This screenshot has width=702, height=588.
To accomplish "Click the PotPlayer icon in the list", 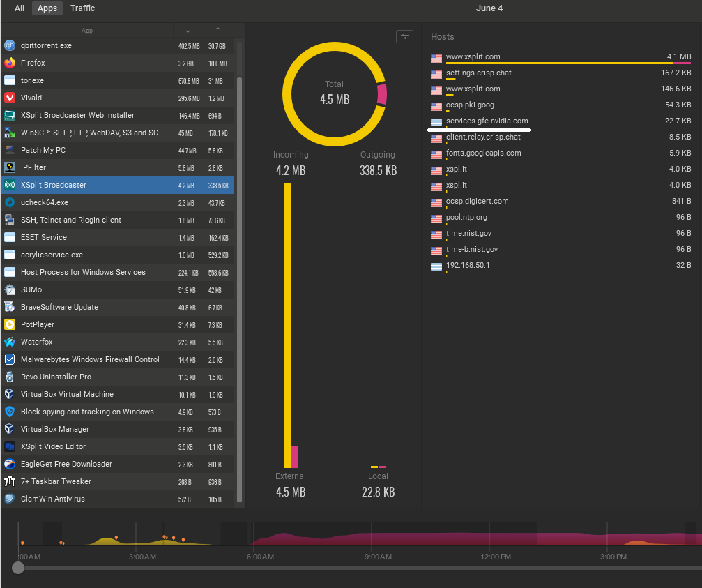I will coord(10,325).
